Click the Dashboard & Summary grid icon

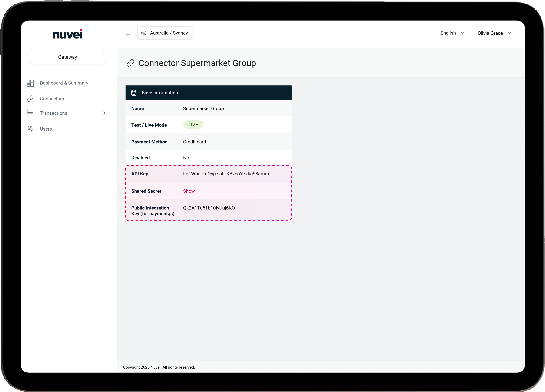[x=30, y=83]
